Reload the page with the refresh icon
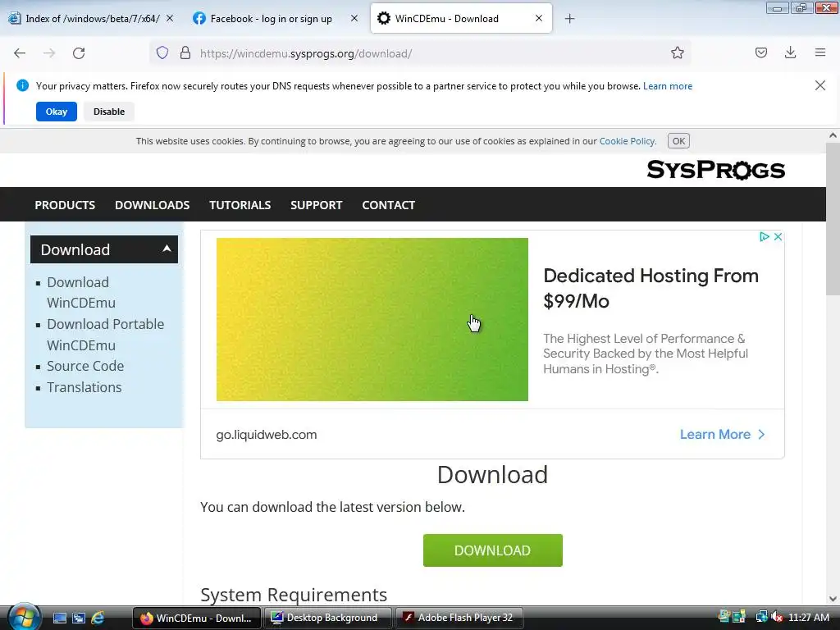 (79, 53)
